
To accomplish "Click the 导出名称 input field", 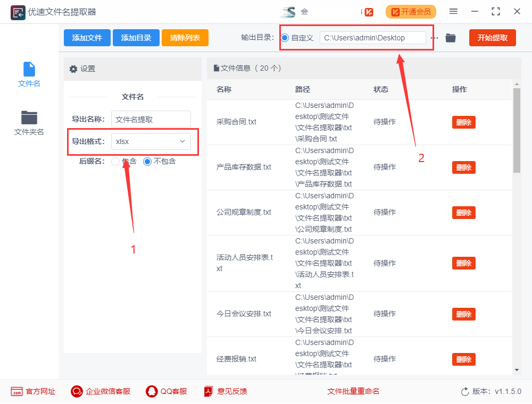I will [151, 120].
